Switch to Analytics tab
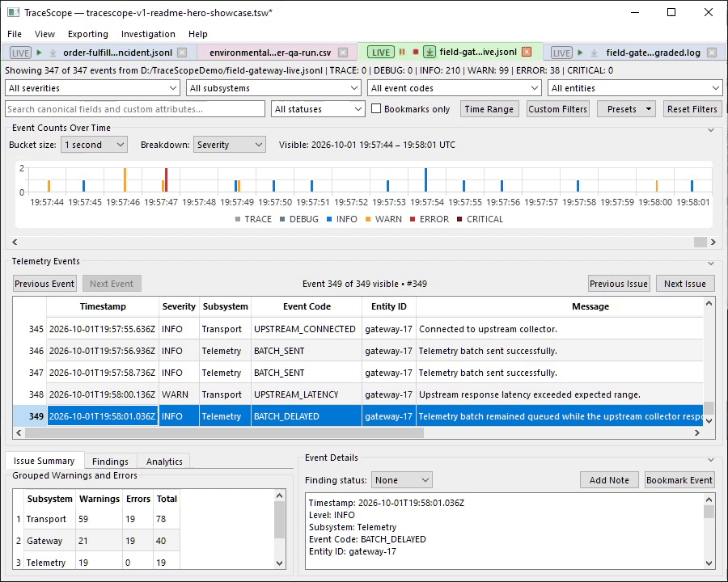The width and height of the screenshot is (728, 582). [164, 462]
